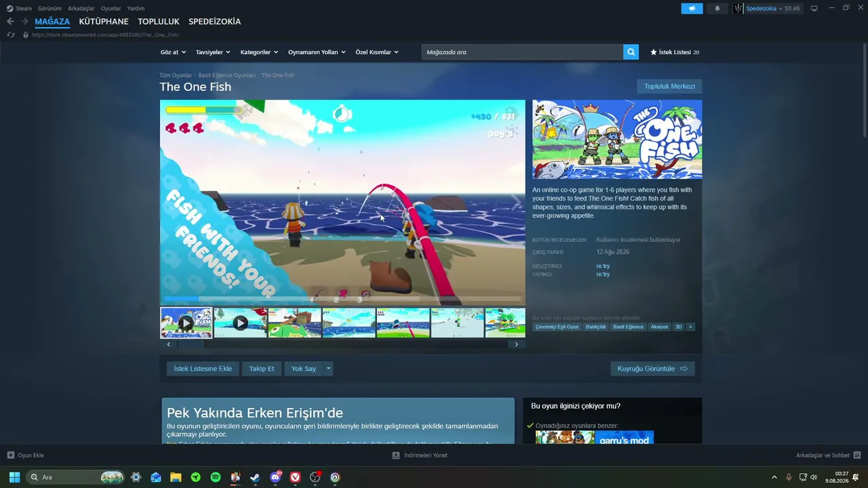The image size is (868, 488).
Task: Click the Topluluk Merkezi button
Action: (669, 86)
